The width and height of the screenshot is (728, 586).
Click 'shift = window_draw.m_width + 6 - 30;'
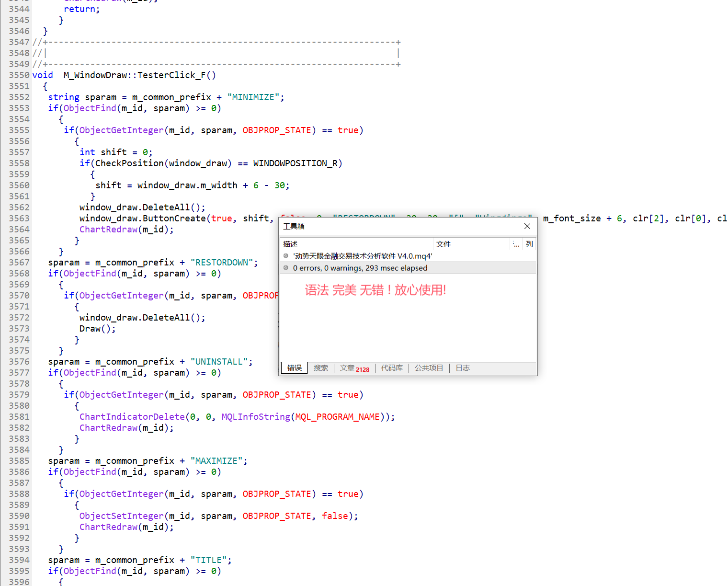tap(193, 185)
